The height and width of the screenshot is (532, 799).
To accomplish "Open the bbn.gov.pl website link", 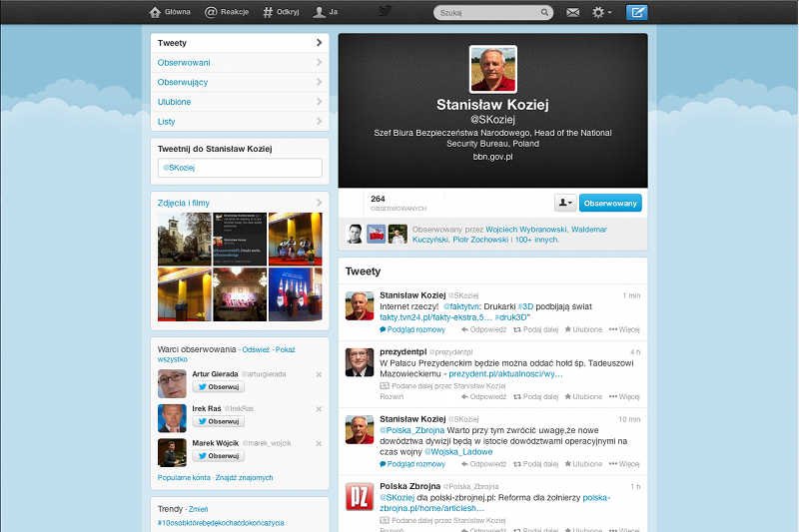I will [492, 157].
